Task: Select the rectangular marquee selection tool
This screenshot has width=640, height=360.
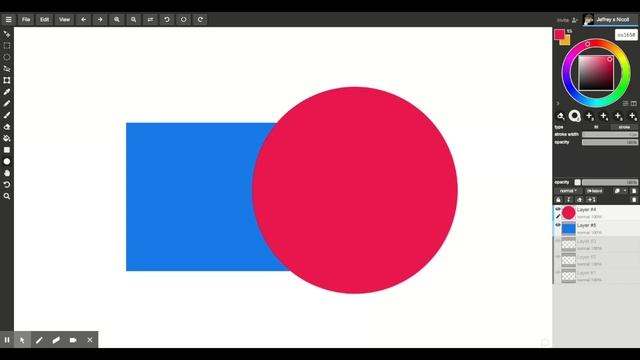Action: coord(7,45)
